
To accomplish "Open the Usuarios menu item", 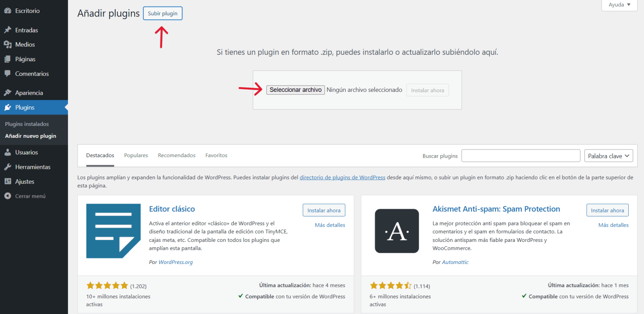I will click(x=34, y=152).
